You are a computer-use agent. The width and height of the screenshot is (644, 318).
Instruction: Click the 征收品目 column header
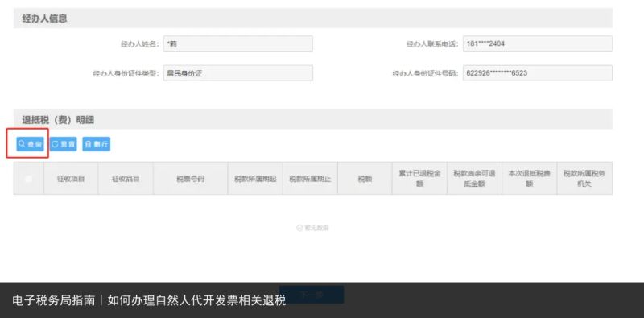(x=126, y=179)
